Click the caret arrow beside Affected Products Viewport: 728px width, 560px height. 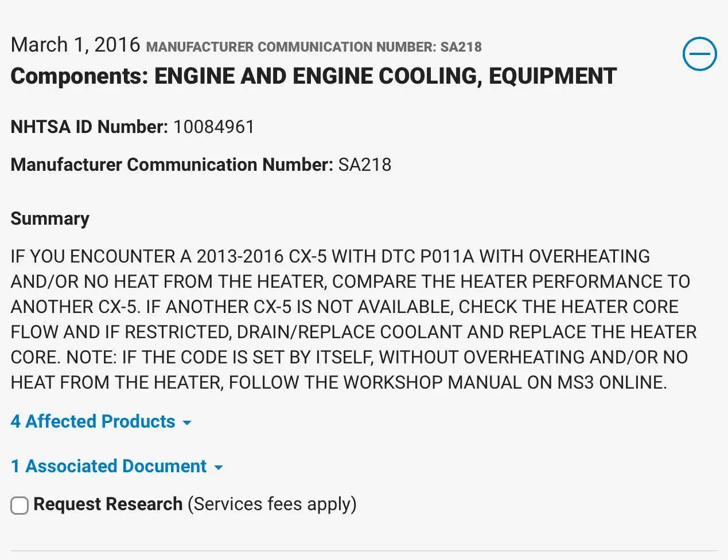[187, 423]
